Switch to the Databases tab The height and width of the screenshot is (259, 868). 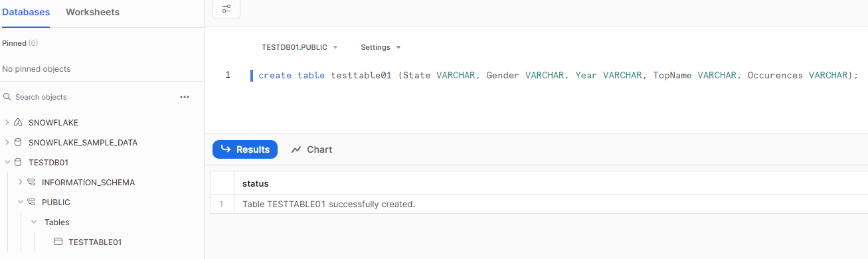click(x=26, y=13)
